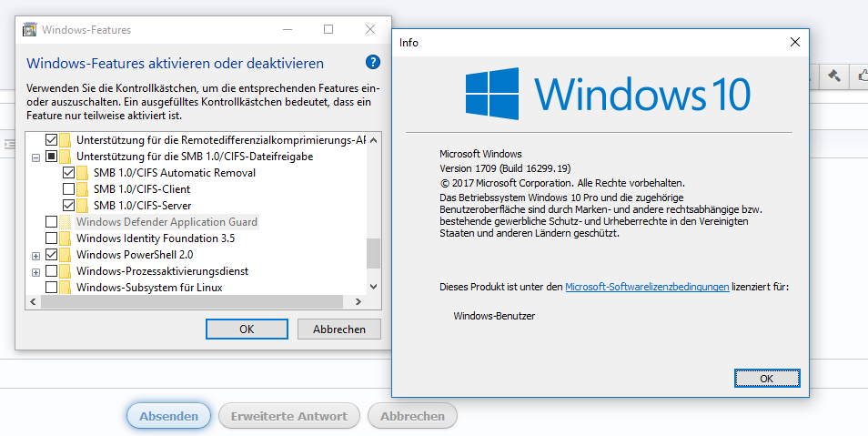Click folder icon beside Windows-Prozessaktivierungsdienst
This screenshot has width=868, height=436.
pyautogui.click(x=66, y=271)
